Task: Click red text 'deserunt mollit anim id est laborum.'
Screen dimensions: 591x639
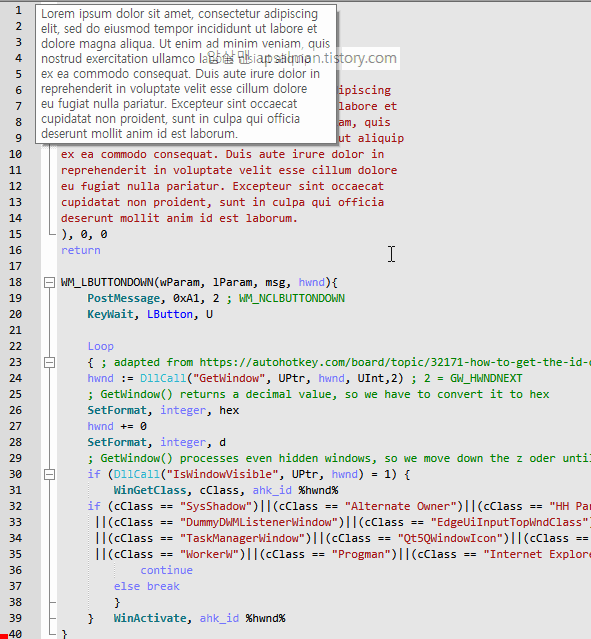Action: point(179,218)
